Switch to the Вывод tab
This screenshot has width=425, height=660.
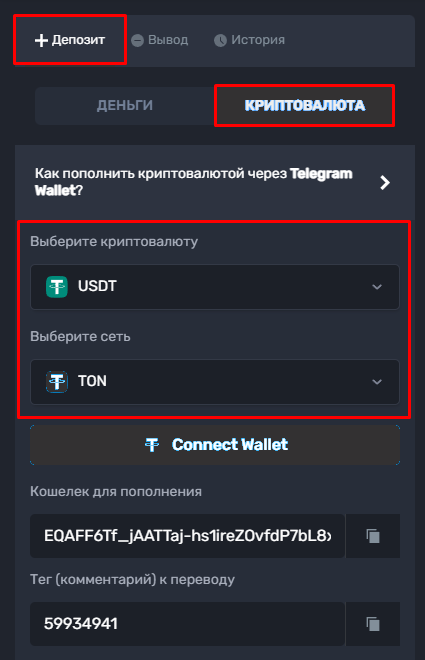point(160,40)
